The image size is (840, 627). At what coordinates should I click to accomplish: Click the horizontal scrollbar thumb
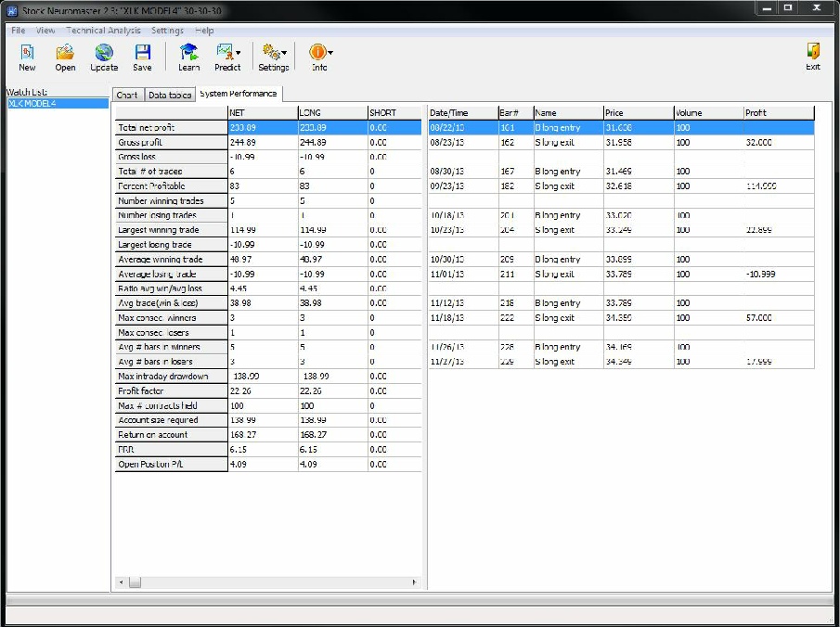[135, 582]
